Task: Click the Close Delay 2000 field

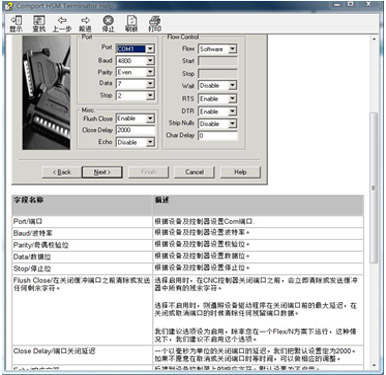Action: pyautogui.click(x=135, y=130)
